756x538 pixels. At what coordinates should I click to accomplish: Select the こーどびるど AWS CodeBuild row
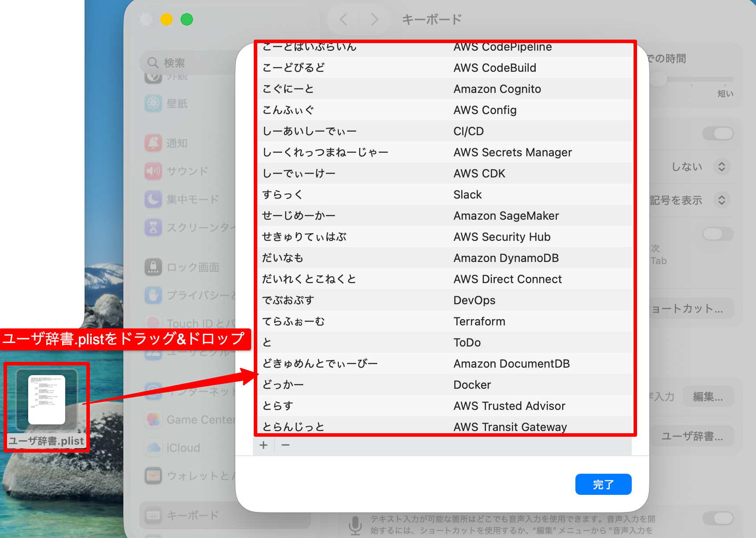point(445,68)
